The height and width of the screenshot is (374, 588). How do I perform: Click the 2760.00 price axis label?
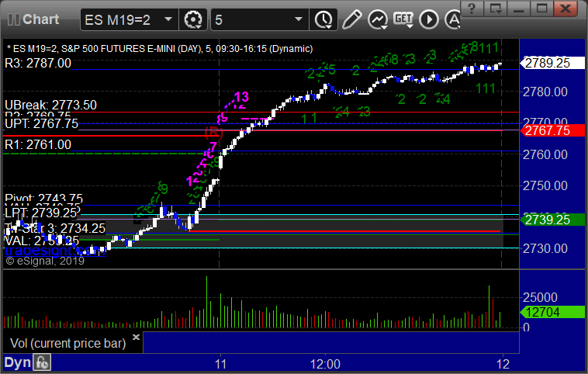pyautogui.click(x=545, y=154)
